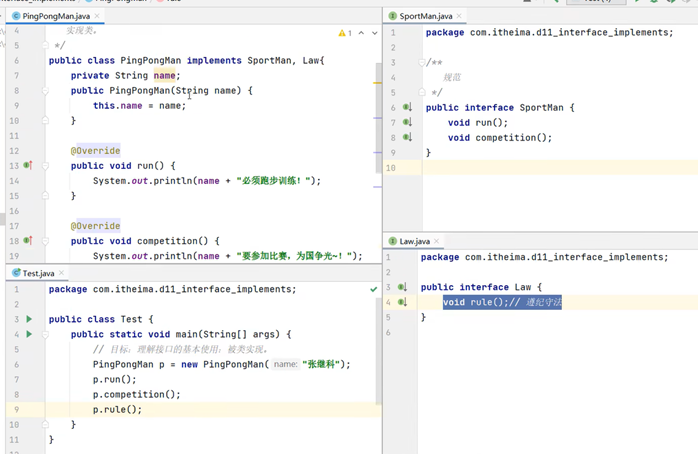Click implemented gutter icon on SportMan interface line
This screenshot has width=698, height=454.
[407, 107]
